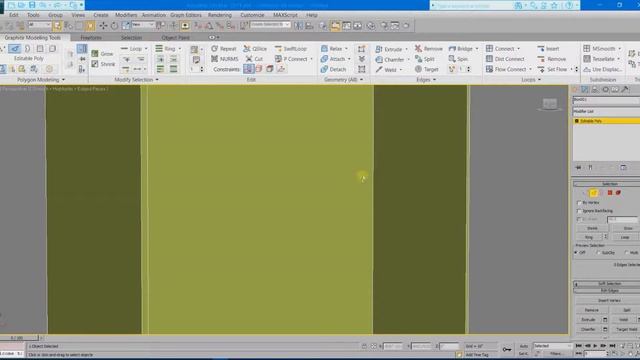The height and width of the screenshot is (360, 640).
Task: Click the time slider handle
Action: [19, 338]
